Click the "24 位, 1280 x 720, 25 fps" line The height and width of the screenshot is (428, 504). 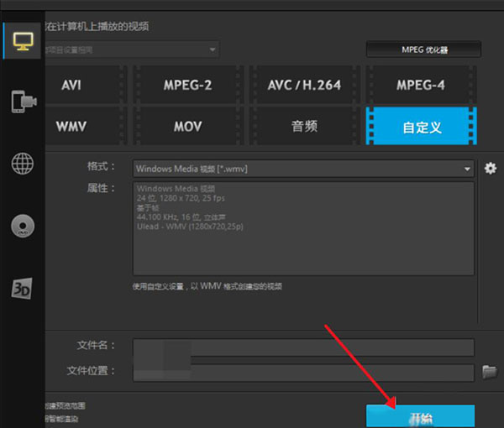[181, 198]
